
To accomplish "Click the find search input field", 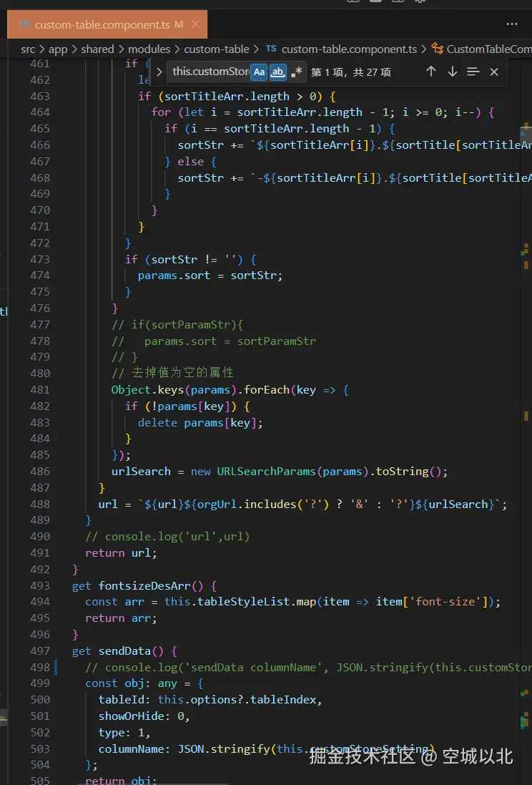I will click(210, 72).
